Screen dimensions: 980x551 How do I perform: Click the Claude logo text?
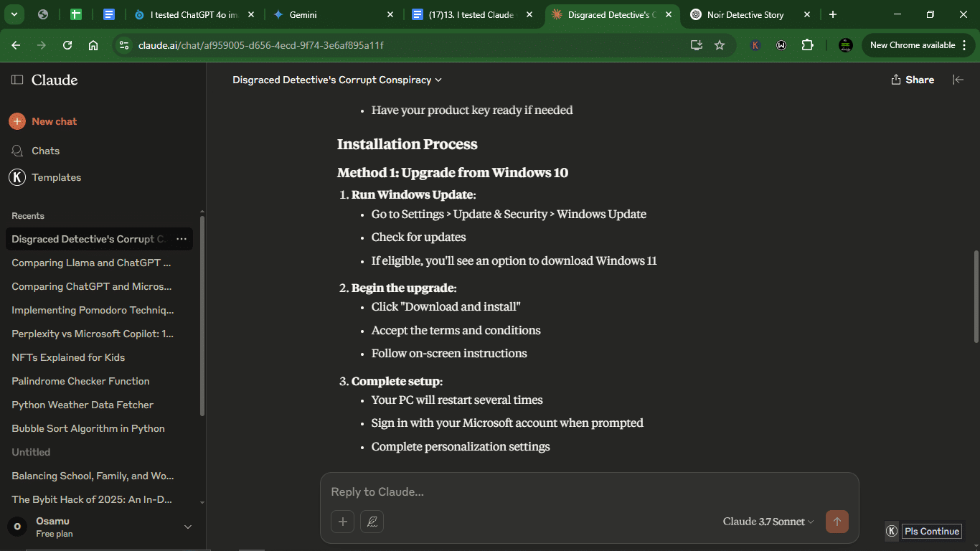(x=55, y=80)
